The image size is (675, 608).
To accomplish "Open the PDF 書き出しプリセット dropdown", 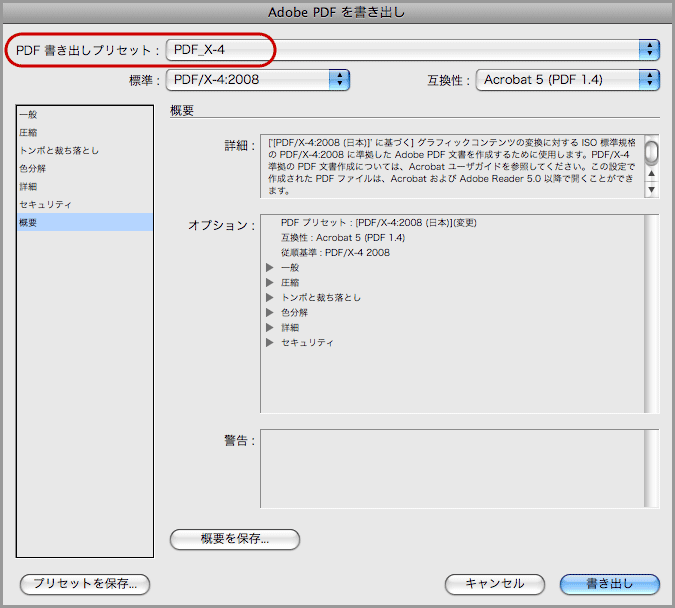I will [x=412, y=50].
